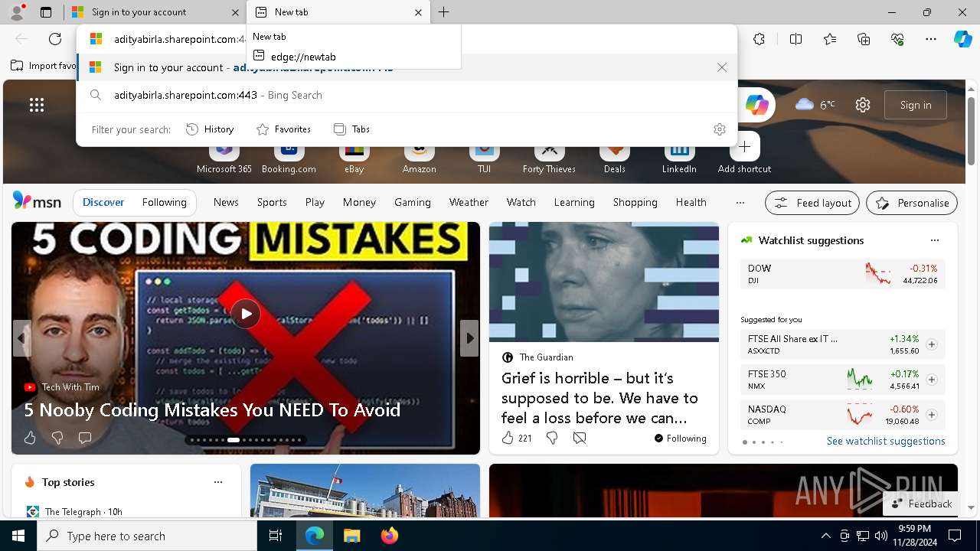Screen dimensions: 980x551
Task: Open Copilot sidebar icon
Action: (x=962, y=39)
